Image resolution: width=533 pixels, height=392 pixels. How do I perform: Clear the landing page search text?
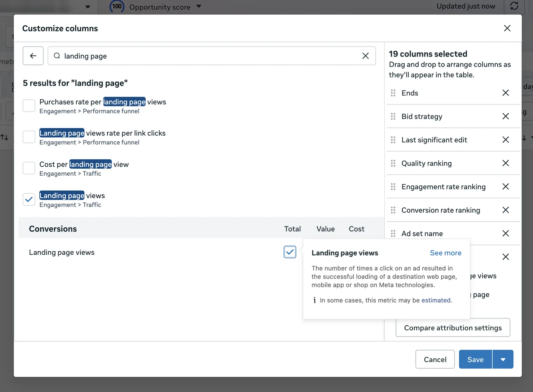pyautogui.click(x=365, y=56)
